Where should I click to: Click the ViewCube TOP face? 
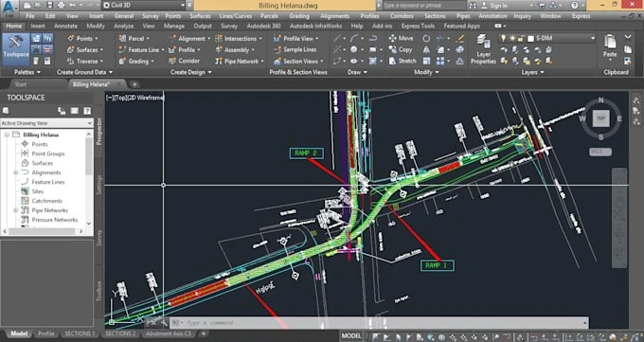(600, 118)
